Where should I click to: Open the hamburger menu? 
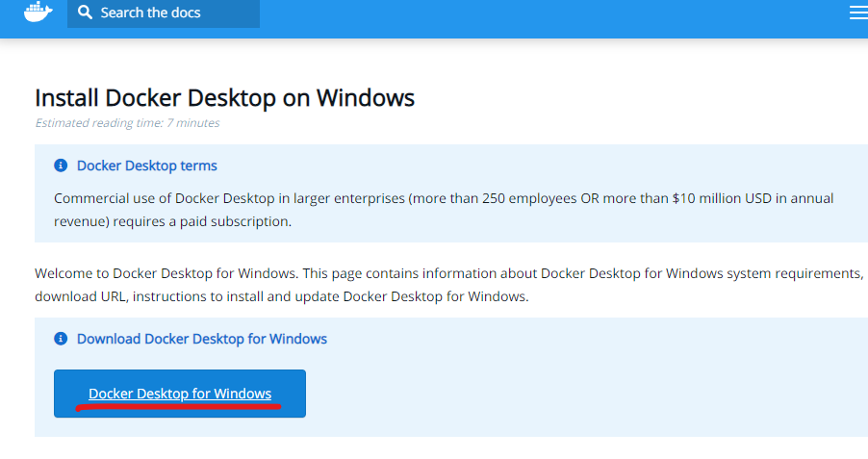pos(858,13)
